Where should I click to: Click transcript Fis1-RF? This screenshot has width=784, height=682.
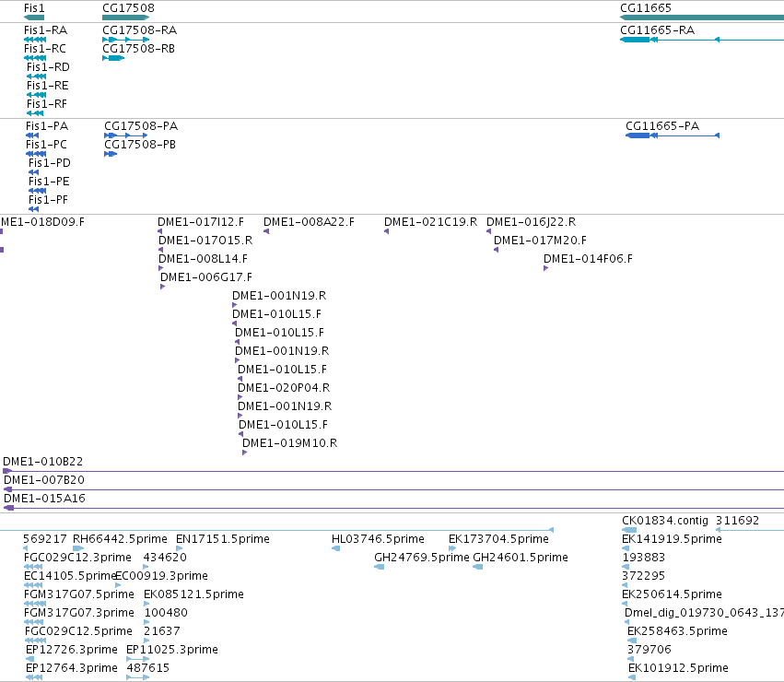[35, 113]
